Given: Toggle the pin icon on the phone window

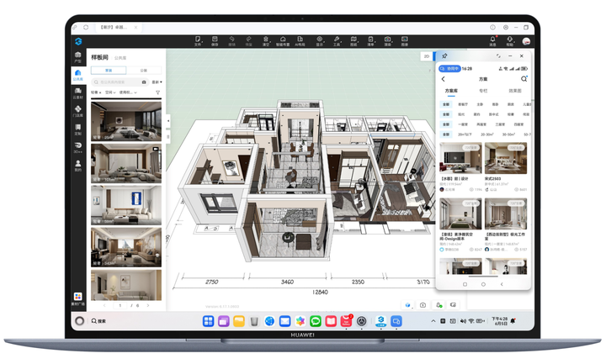Looking at the screenshot, I should point(444,56).
